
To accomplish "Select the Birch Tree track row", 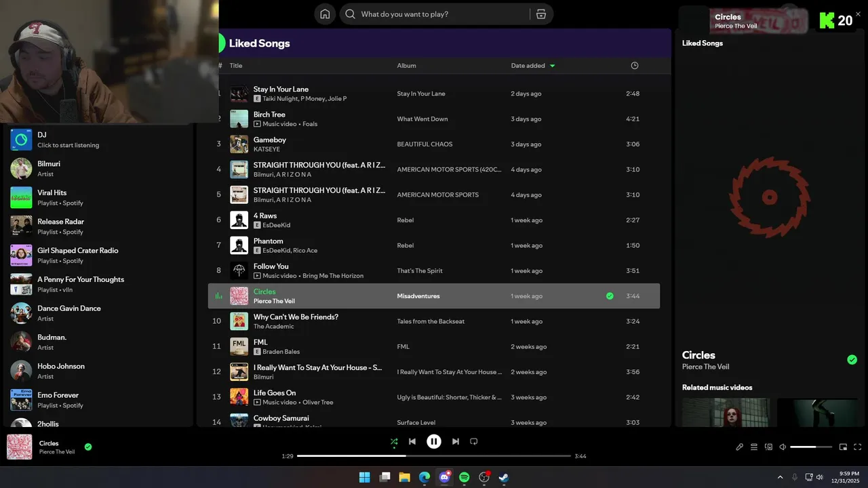I will (x=434, y=119).
